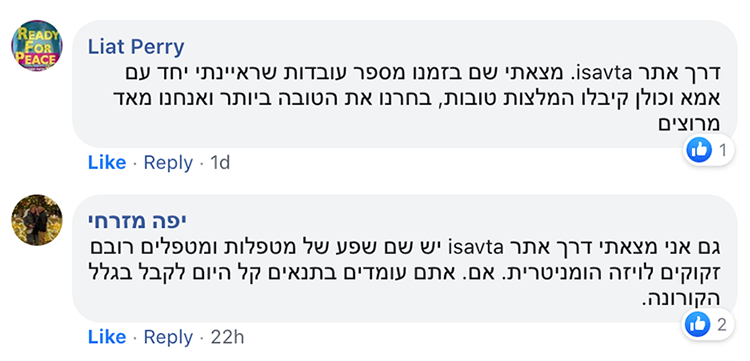The image size is (750, 361).
Task: Open the Liat Perry profile name link
Action: click(136, 47)
